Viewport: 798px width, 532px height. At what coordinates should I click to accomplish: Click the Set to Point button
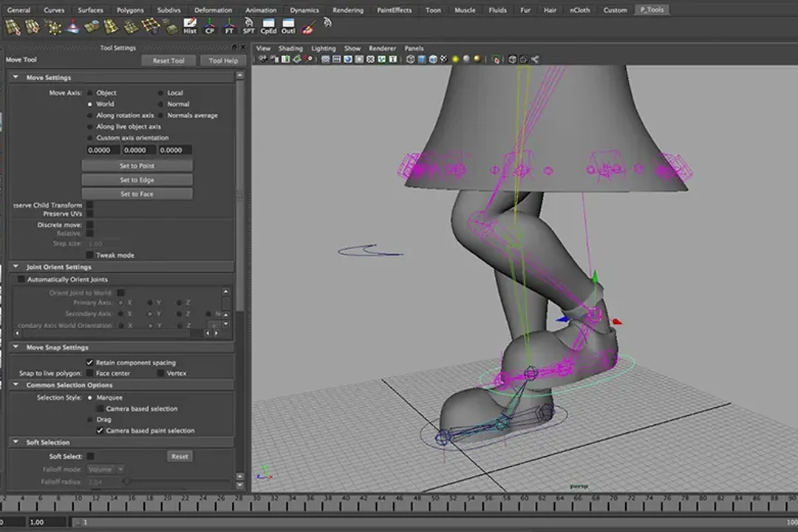[x=137, y=166]
